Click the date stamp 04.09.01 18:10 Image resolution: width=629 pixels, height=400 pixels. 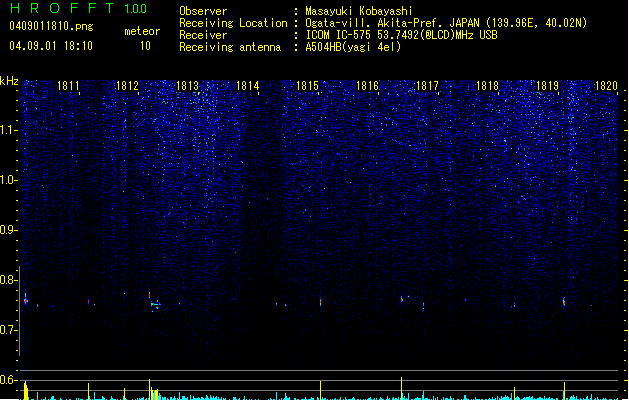pos(51,46)
